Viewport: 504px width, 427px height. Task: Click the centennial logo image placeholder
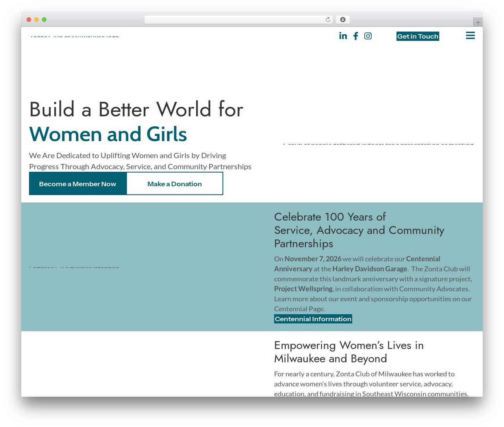(74, 267)
